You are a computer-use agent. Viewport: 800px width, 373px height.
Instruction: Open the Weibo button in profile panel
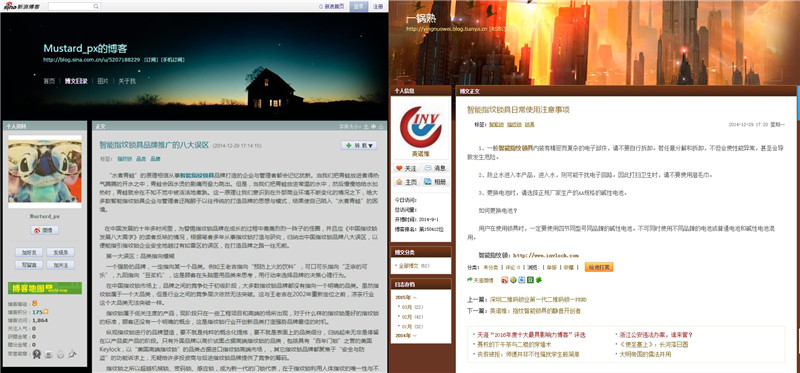click(44, 230)
